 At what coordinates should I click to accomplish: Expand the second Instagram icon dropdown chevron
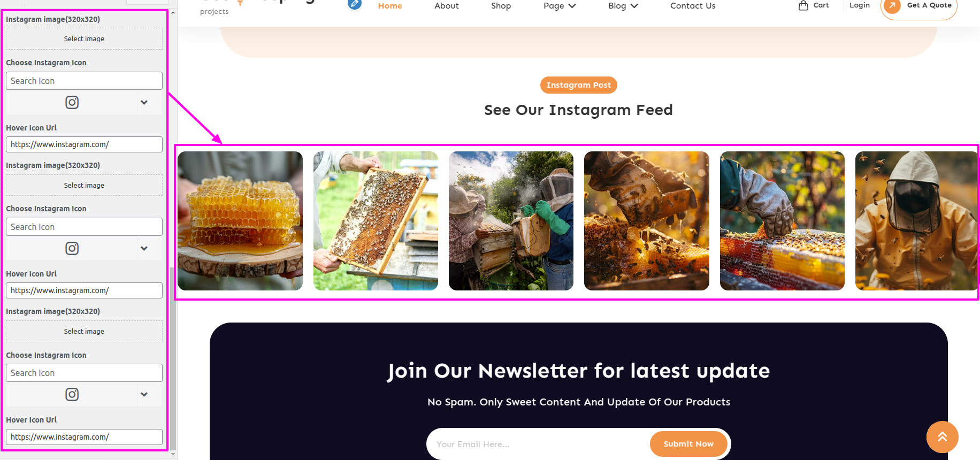click(144, 248)
